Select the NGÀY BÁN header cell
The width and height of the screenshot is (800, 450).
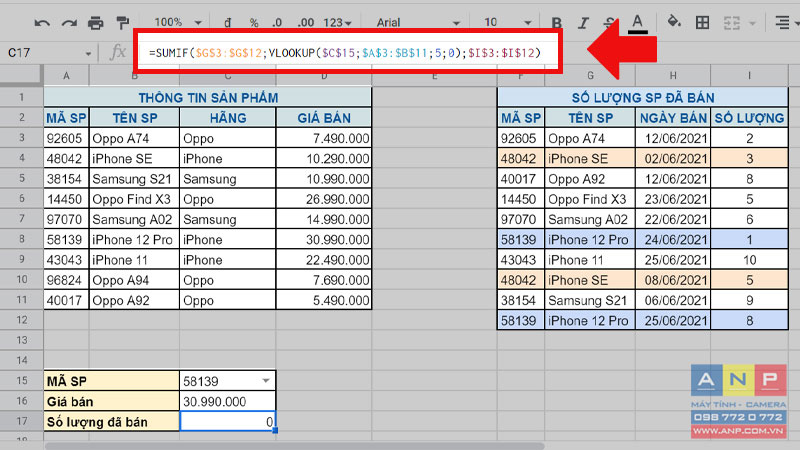coord(673,118)
